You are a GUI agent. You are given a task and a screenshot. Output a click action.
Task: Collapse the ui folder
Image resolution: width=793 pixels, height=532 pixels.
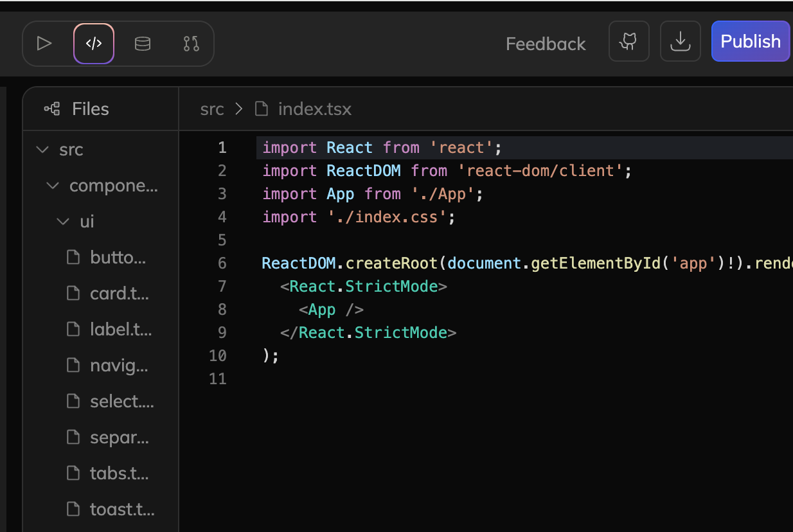(64, 222)
